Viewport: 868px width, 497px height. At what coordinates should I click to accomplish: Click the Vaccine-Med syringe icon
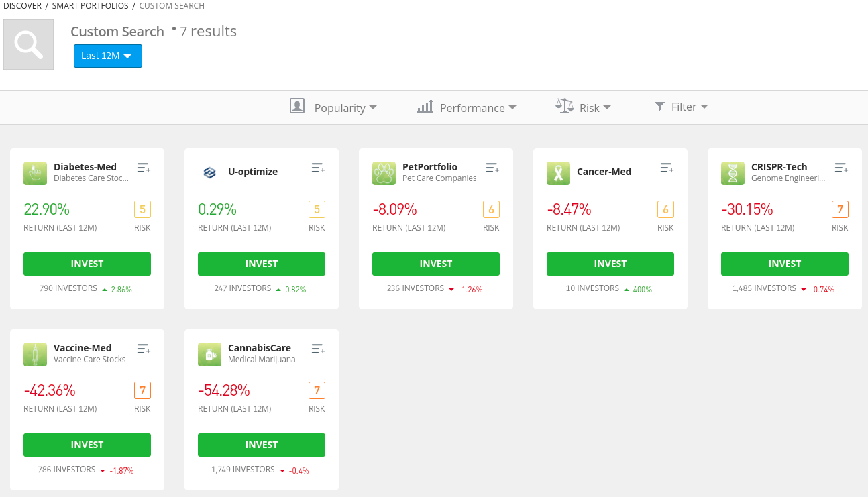pos(35,354)
